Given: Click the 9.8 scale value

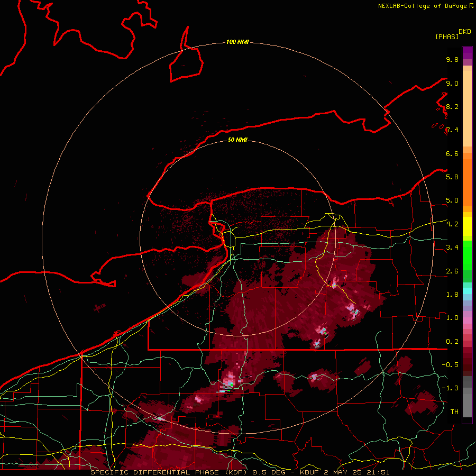Looking at the screenshot, I should tap(452, 59).
